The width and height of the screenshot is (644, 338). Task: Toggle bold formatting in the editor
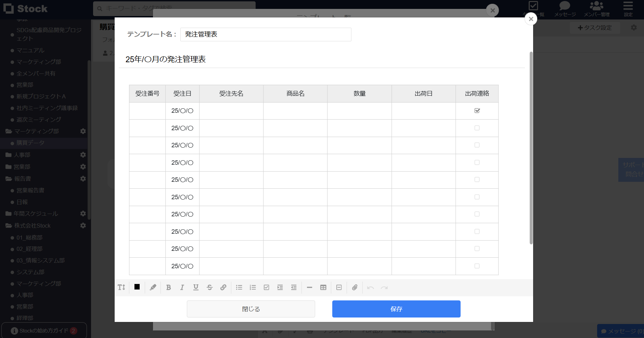pos(168,287)
